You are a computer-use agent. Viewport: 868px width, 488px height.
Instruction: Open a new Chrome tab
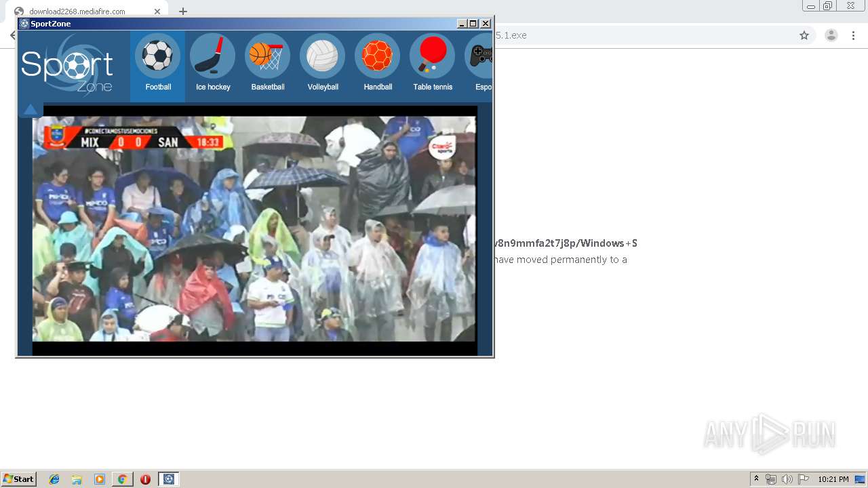(x=182, y=12)
